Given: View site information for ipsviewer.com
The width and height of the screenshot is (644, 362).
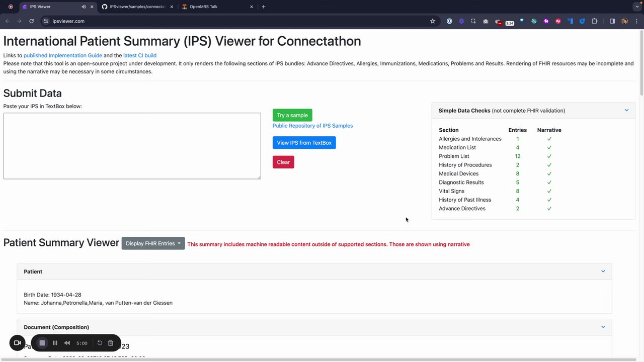Looking at the screenshot, I should pos(46,21).
